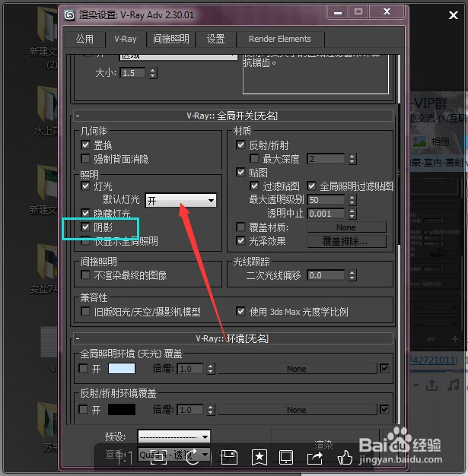Switch to the Render Elements tab
The height and width of the screenshot is (476, 468).
coord(280,40)
